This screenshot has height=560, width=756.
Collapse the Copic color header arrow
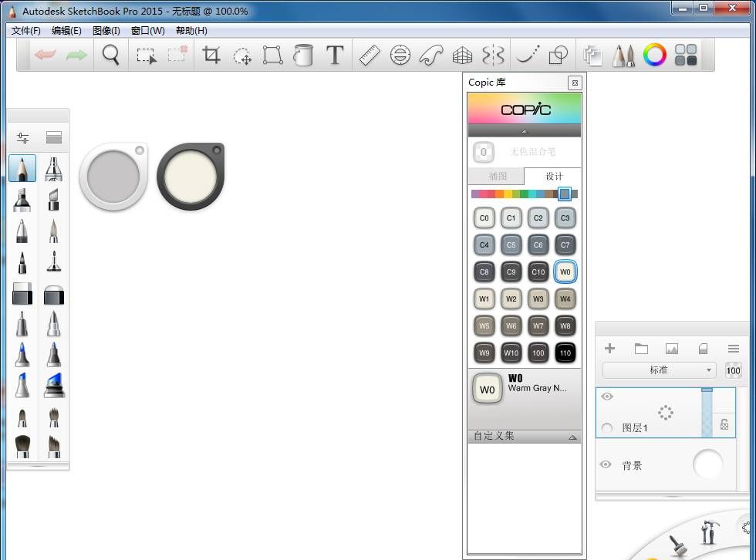(525, 130)
